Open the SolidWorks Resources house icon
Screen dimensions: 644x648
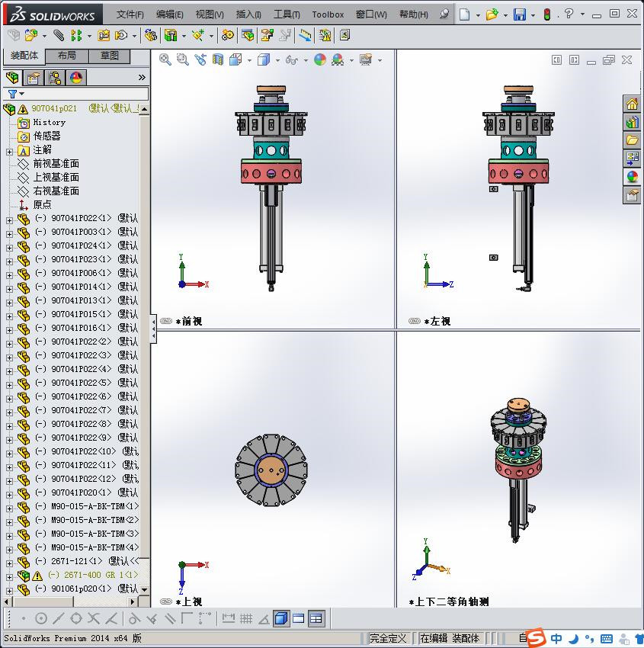(632, 104)
